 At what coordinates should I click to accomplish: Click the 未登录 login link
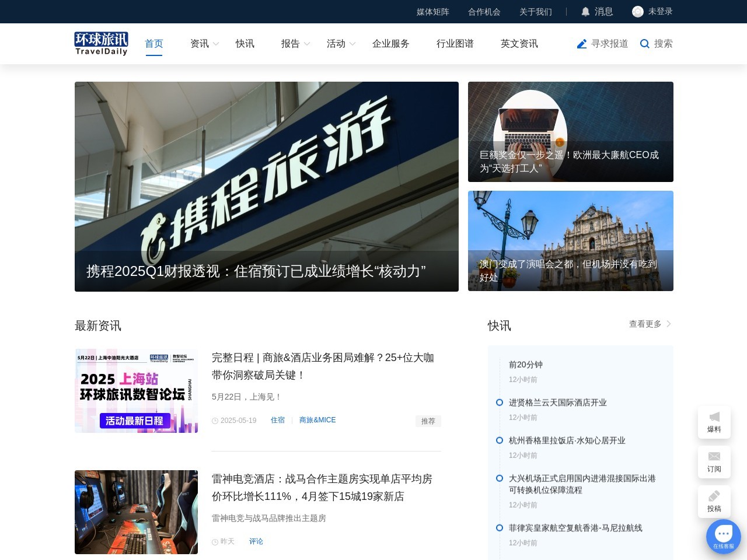click(661, 12)
